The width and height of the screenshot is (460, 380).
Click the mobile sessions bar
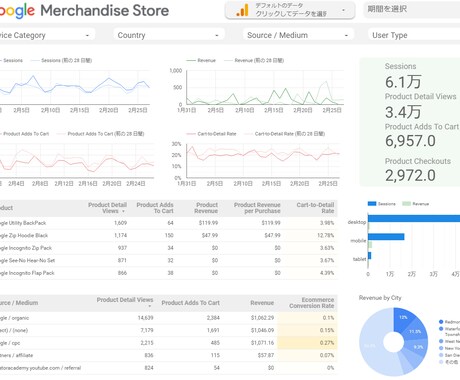click(x=386, y=237)
